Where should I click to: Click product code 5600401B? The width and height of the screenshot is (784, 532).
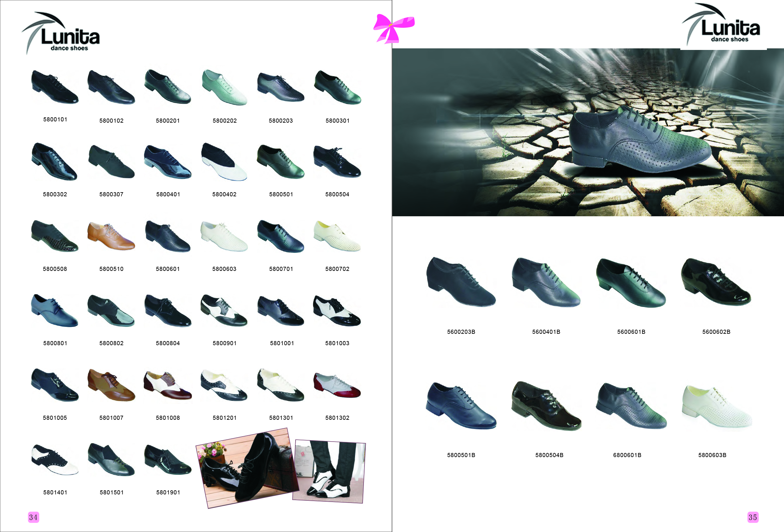546,332
